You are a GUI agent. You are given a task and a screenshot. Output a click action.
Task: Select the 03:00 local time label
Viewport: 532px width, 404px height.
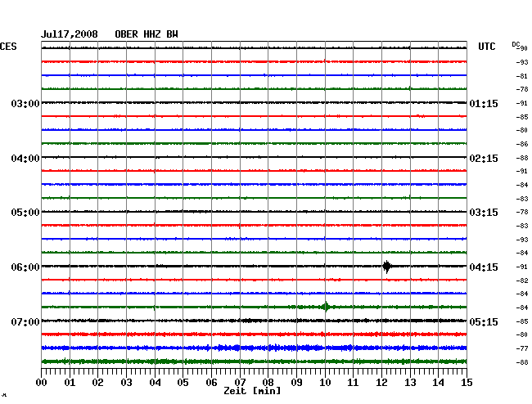coord(25,103)
